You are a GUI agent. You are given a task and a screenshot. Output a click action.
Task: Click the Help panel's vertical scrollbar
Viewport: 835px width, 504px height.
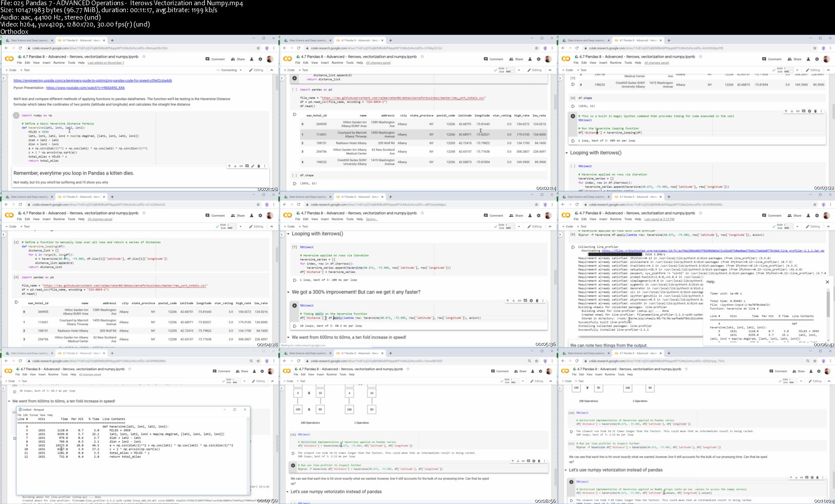tap(828, 304)
